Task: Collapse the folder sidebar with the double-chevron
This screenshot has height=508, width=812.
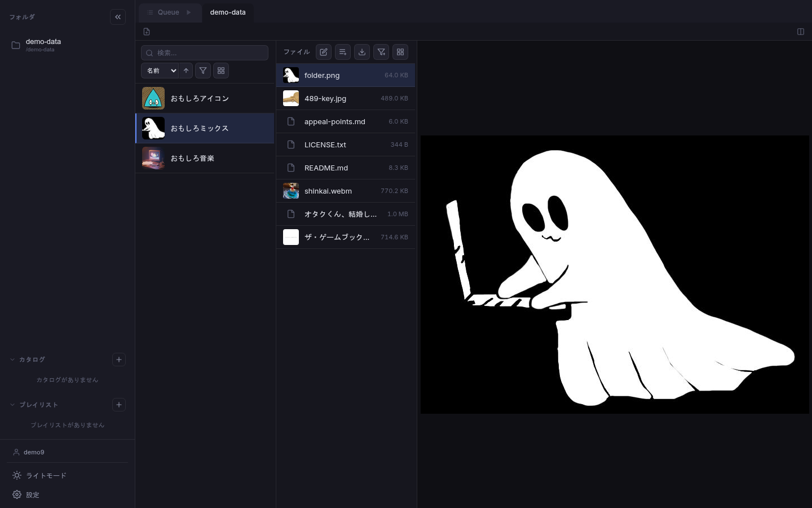Action: 118,17
